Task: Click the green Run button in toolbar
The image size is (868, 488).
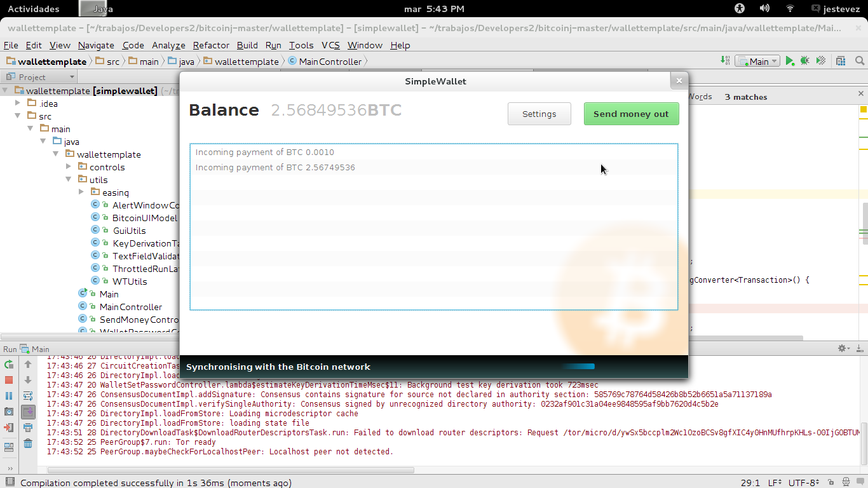Action: pos(789,61)
